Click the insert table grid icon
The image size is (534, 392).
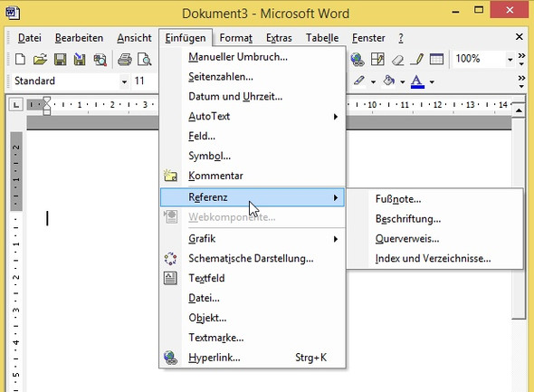click(436, 59)
